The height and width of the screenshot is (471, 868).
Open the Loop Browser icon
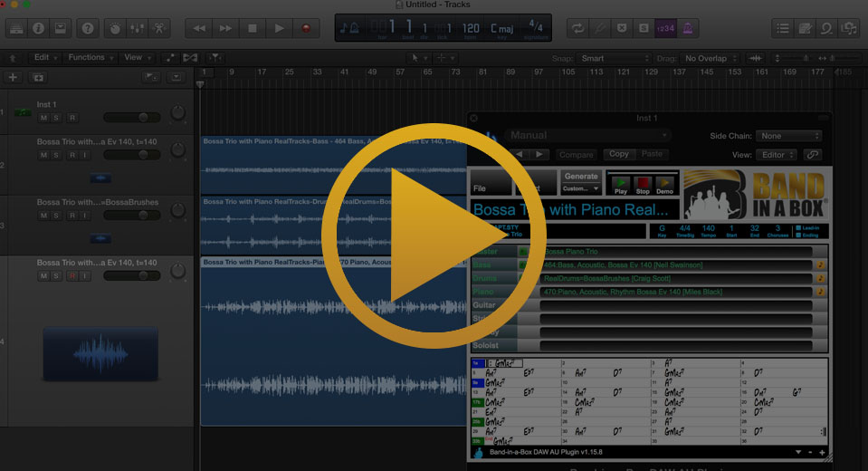(826, 28)
